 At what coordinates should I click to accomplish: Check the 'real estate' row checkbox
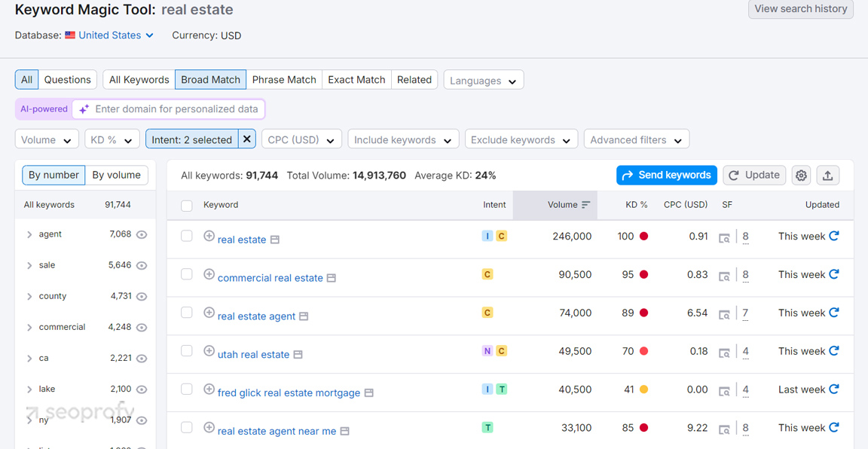(187, 236)
